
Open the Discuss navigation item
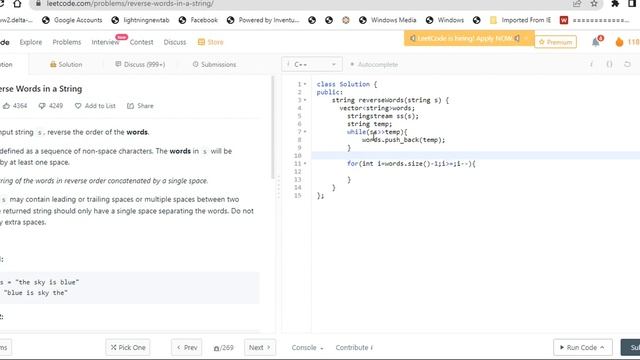(175, 42)
